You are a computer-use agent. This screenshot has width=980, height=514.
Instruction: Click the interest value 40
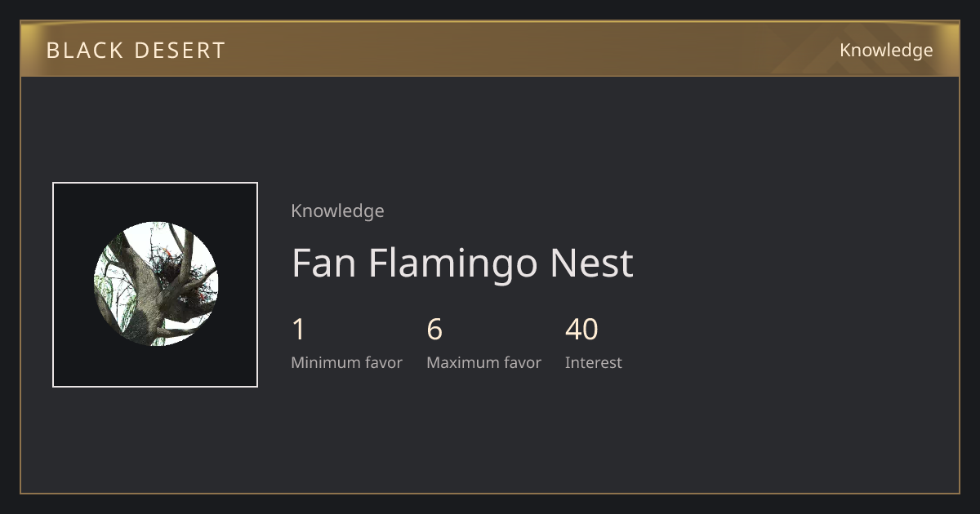click(x=581, y=330)
